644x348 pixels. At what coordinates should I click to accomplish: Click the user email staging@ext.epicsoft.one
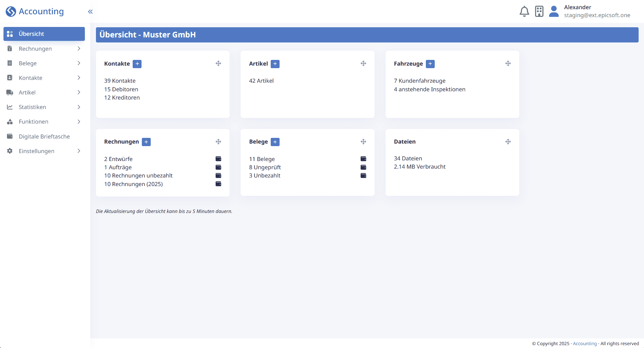(597, 15)
